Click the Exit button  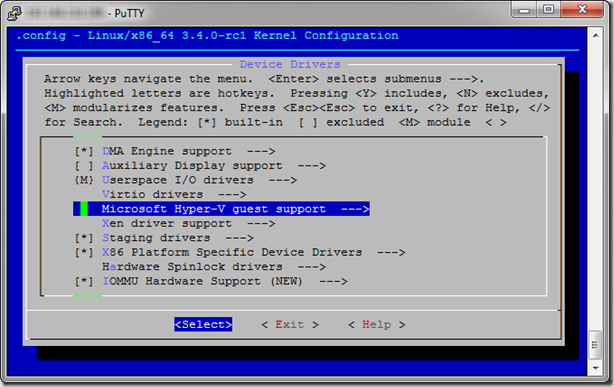click(x=290, y=324)
